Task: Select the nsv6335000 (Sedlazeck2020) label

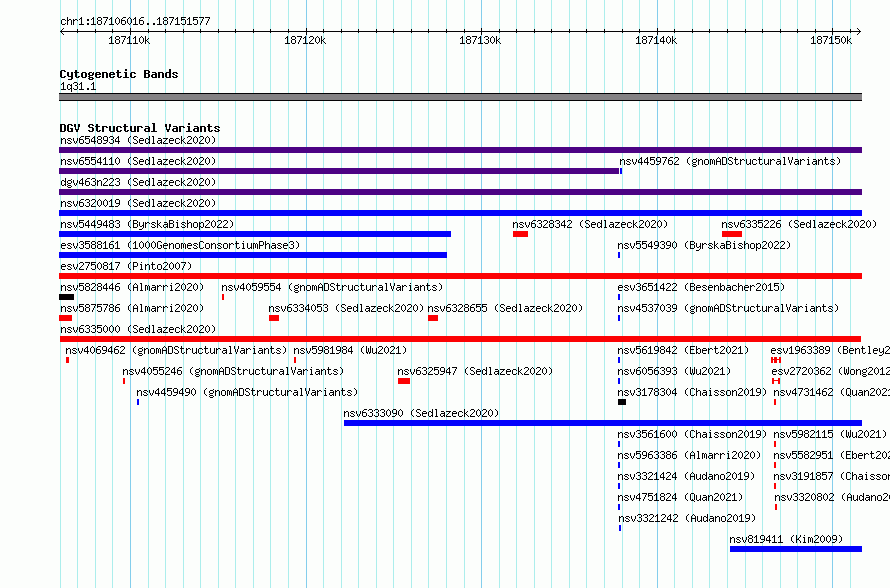Action: point(138,329)
